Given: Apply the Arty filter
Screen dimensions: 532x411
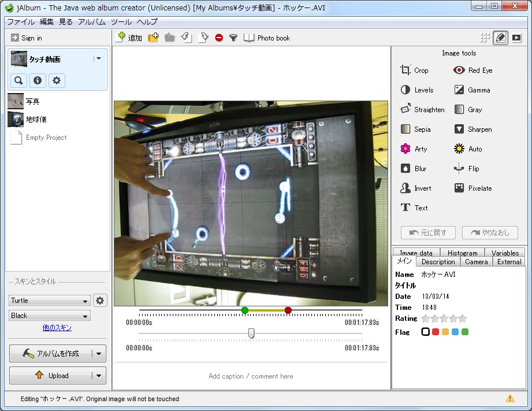Looking at the screenshot, I should click(x=414, y=149).
